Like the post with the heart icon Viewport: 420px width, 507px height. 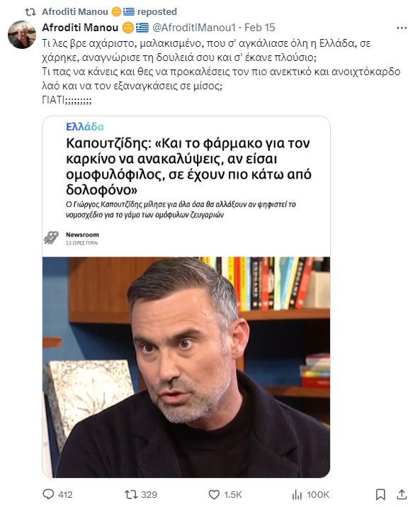(214, 494)
